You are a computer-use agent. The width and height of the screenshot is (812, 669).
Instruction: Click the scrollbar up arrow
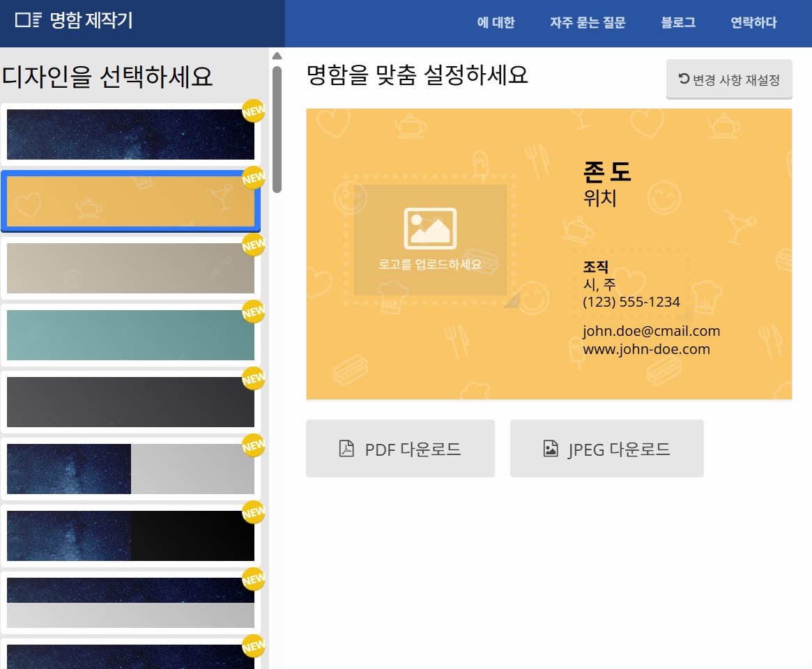[x=277, y=56]
